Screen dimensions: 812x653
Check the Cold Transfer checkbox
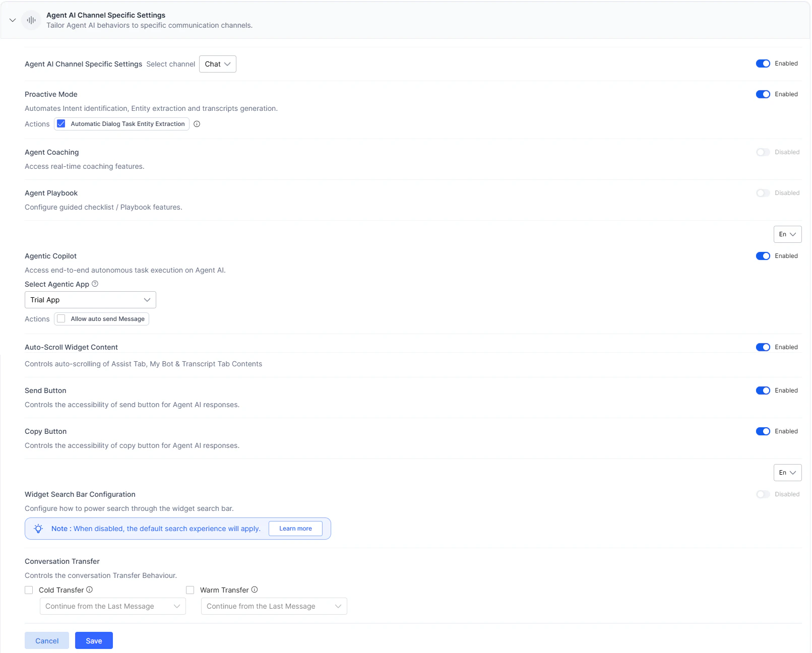(29, 590)
